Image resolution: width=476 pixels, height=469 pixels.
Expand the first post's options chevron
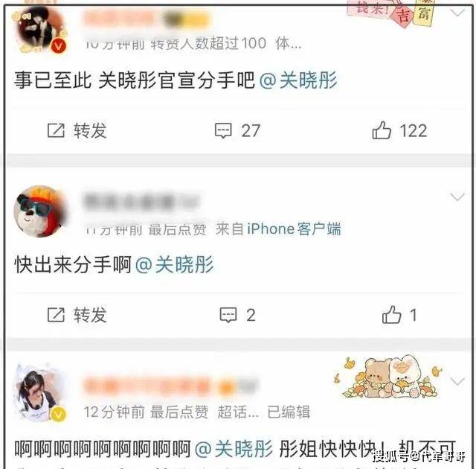457,13
